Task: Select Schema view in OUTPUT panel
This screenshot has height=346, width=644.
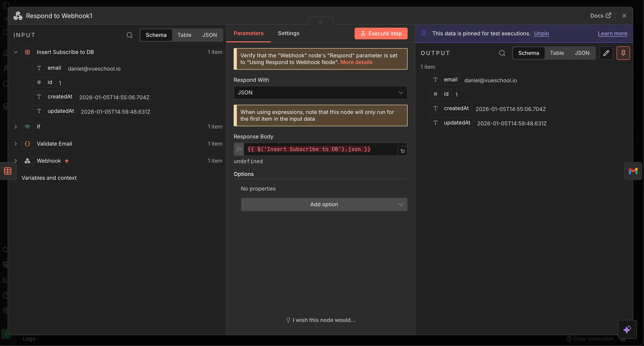Action: 529,53
